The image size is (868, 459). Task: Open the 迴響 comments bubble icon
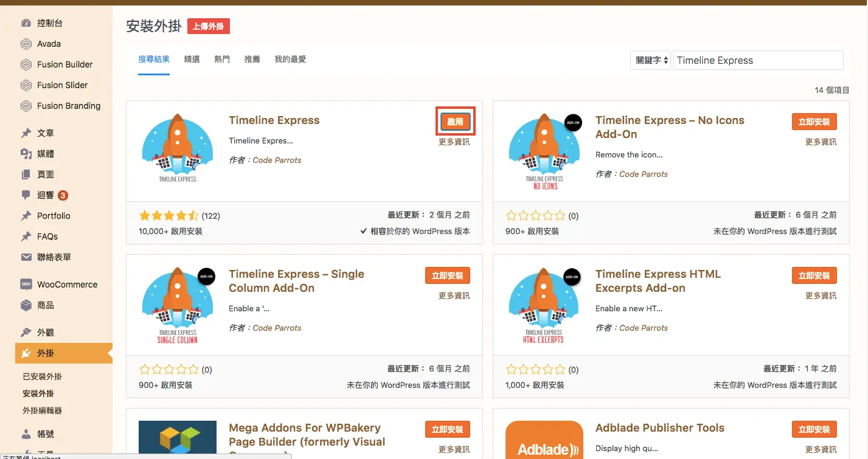point(26,195)
